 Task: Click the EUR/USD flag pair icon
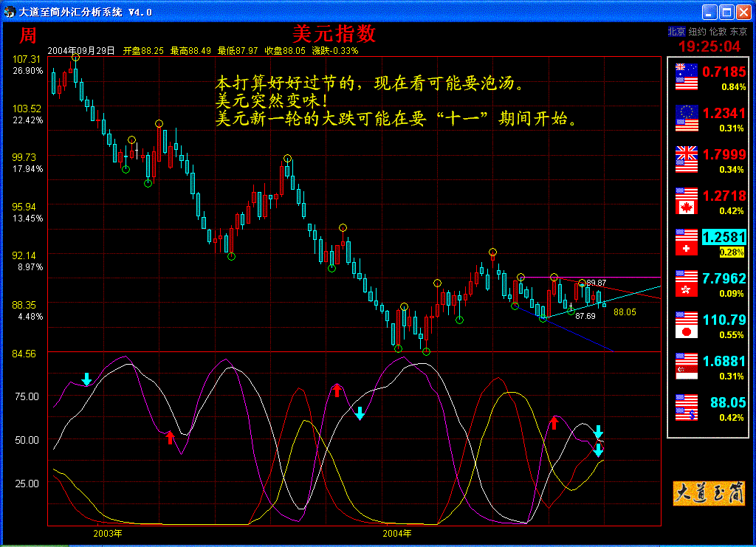click(687, 118)
